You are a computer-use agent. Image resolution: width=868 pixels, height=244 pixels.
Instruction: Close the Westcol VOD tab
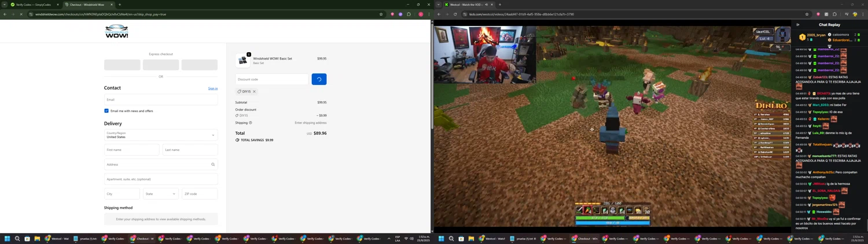click(x=492, y=5)
